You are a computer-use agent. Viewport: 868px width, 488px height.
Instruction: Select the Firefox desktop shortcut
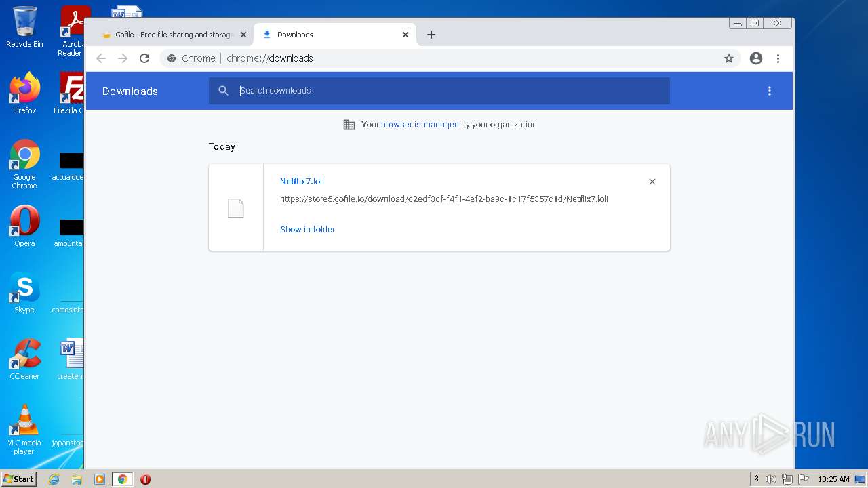coord(24,94)
